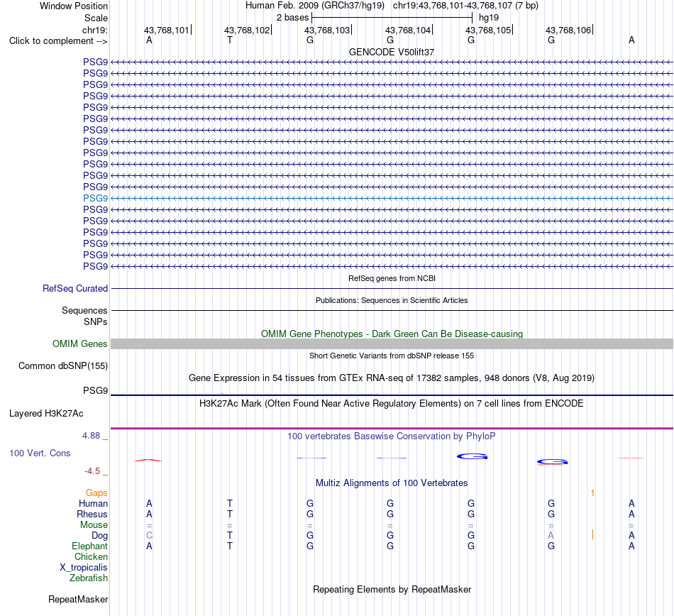Select the light-blue highlighted PSG9 transcript label
The image size is (674, 616).
[95, 198]
